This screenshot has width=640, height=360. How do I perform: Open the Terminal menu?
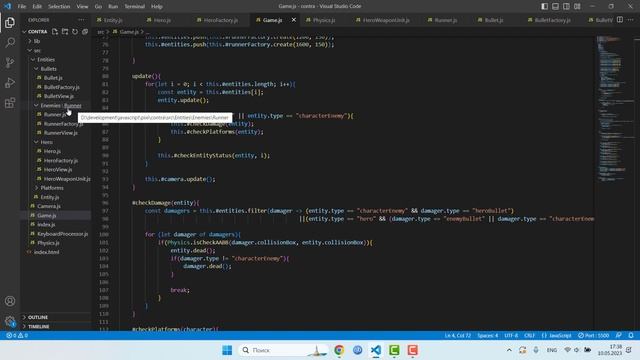tap(135, 6)
